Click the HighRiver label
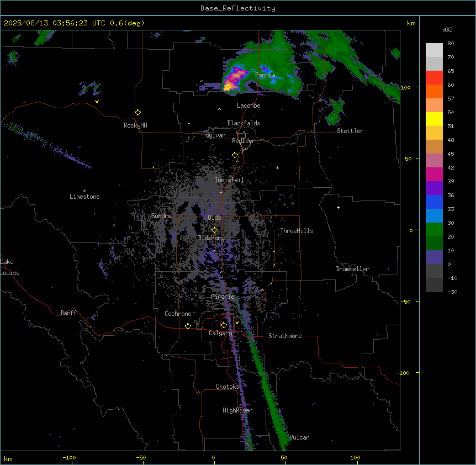The height and width of the screenshot is (465, 476). point(237,410)
